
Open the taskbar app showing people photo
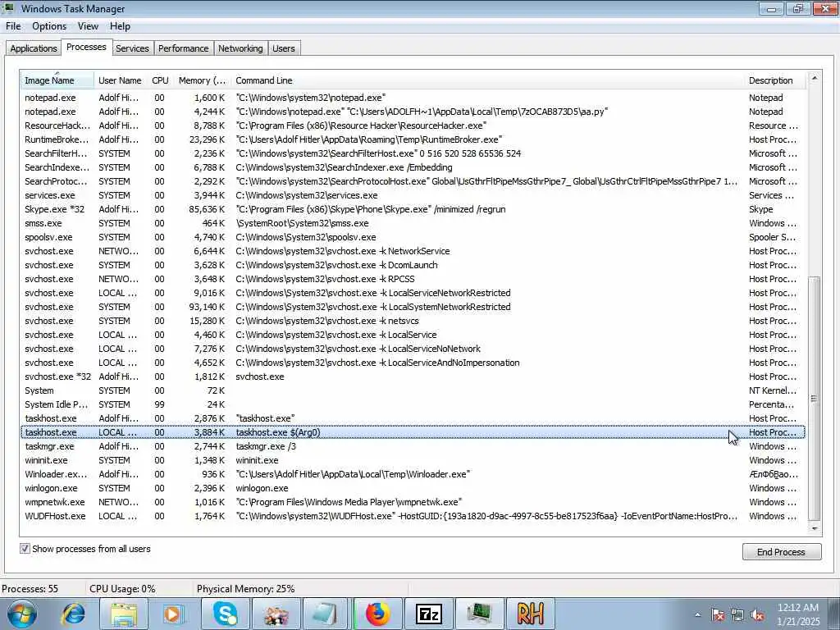[276, 614]
